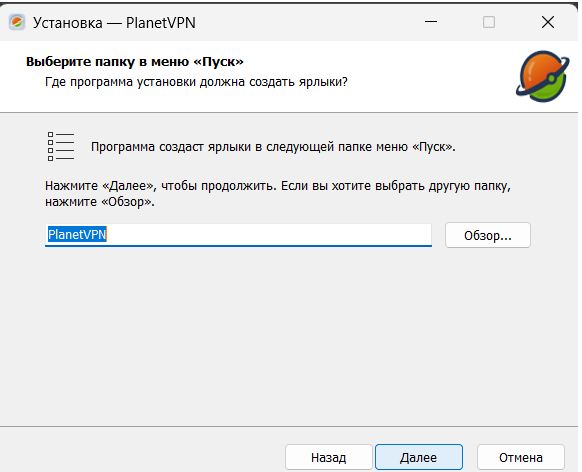Viewport: 582px width, 472px height.
Task: Click the text line нажмите «Обзор»
Action: point(100,202)
